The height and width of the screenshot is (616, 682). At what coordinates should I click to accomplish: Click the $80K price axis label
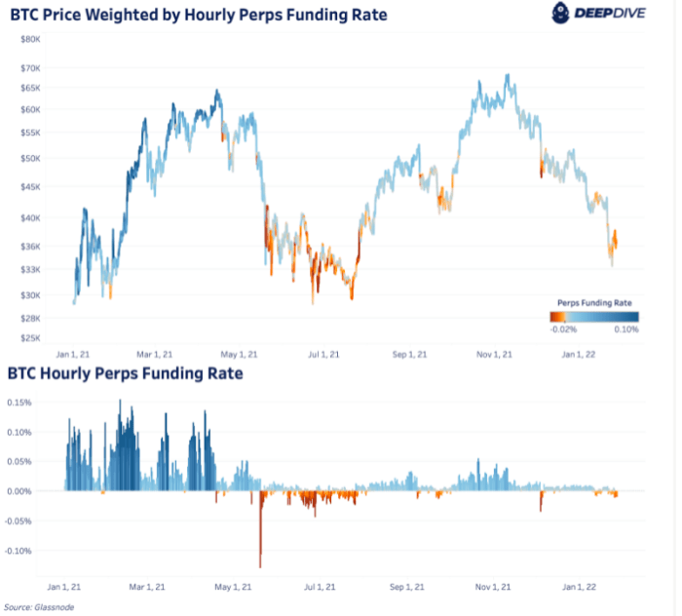tap(29, 39)
